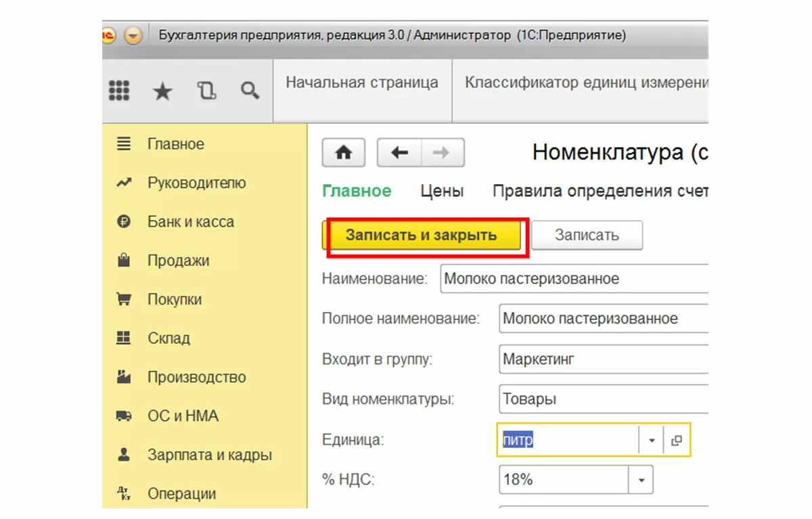Open the sections grid menu icon

click(x=119, y=91)
